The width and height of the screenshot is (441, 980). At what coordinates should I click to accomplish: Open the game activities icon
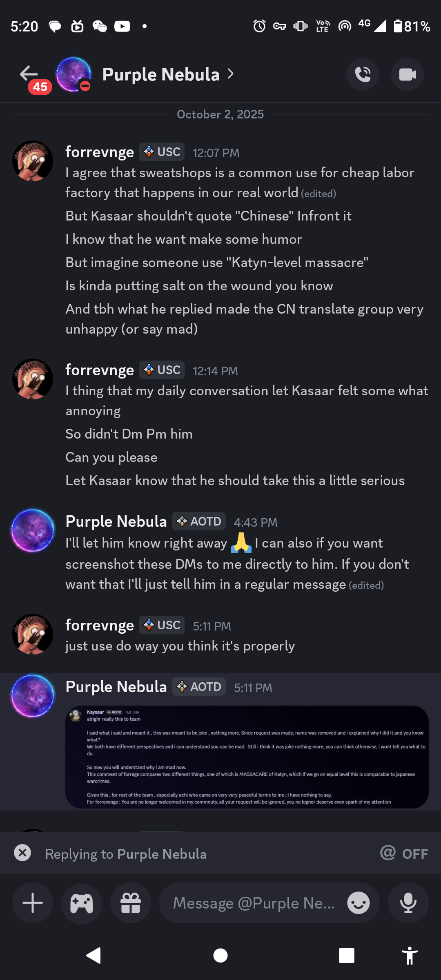[81, 903]
